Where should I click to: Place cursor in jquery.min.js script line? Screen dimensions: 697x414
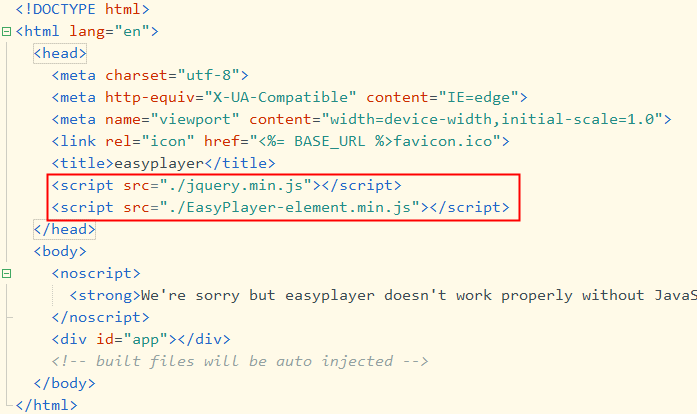point(226,185)
